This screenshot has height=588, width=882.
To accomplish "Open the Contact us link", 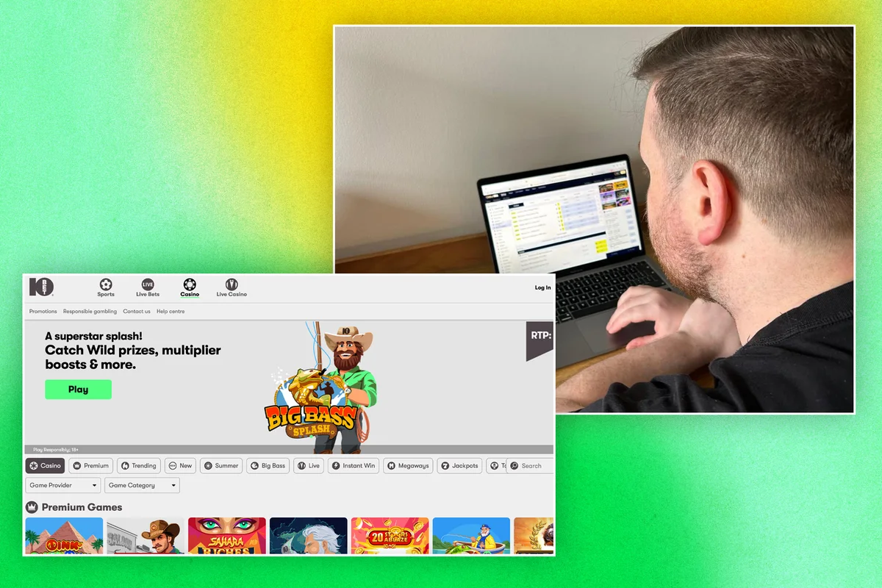I will [x=137, y=312].
